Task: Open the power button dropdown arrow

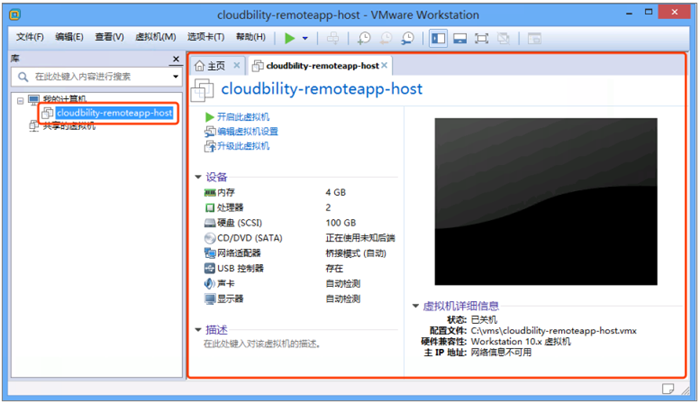Action: [x=305, y=38]
